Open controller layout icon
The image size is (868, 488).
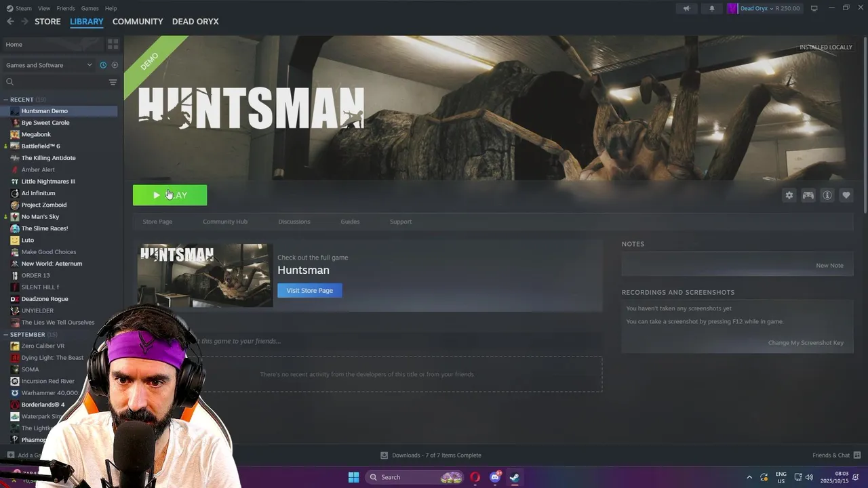pos(808,195)
